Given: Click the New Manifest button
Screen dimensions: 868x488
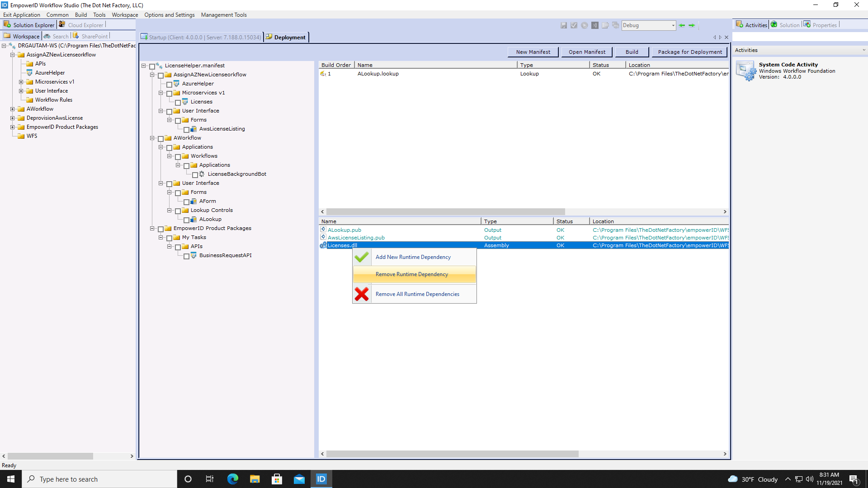Looking at the screenshot, I should (x=533, y=52).
